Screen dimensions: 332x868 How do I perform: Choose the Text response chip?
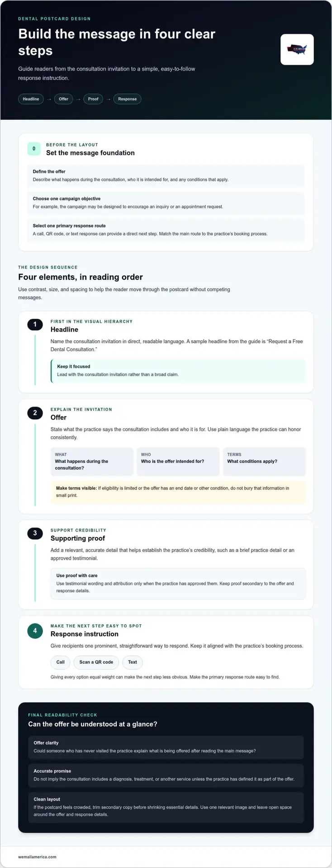[x=133, y=662]
